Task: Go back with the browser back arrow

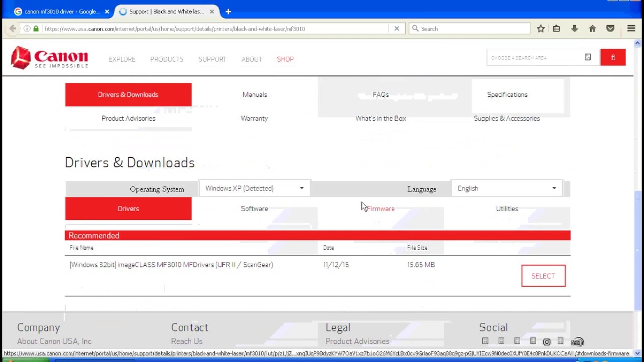Action: click(13, 29)
